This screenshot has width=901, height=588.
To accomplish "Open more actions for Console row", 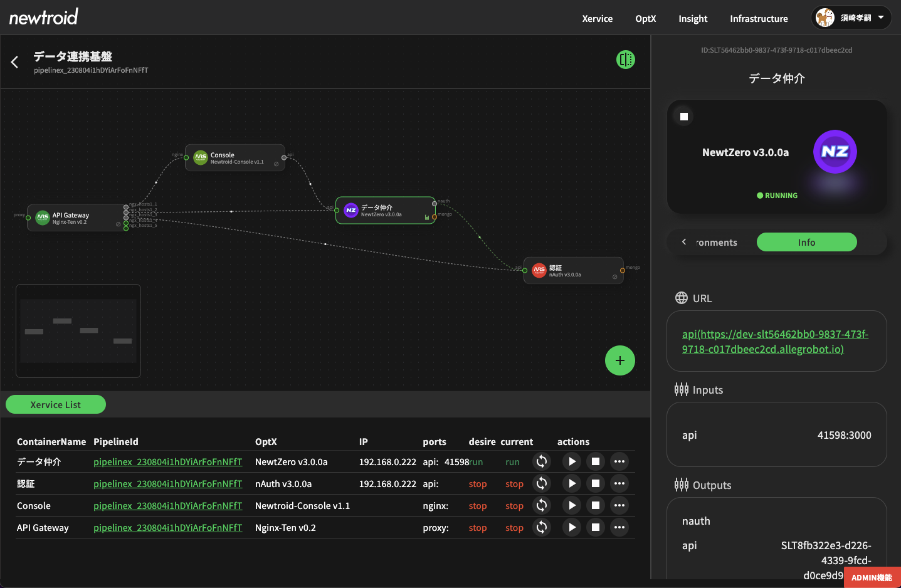I will [x=619, y=505].
